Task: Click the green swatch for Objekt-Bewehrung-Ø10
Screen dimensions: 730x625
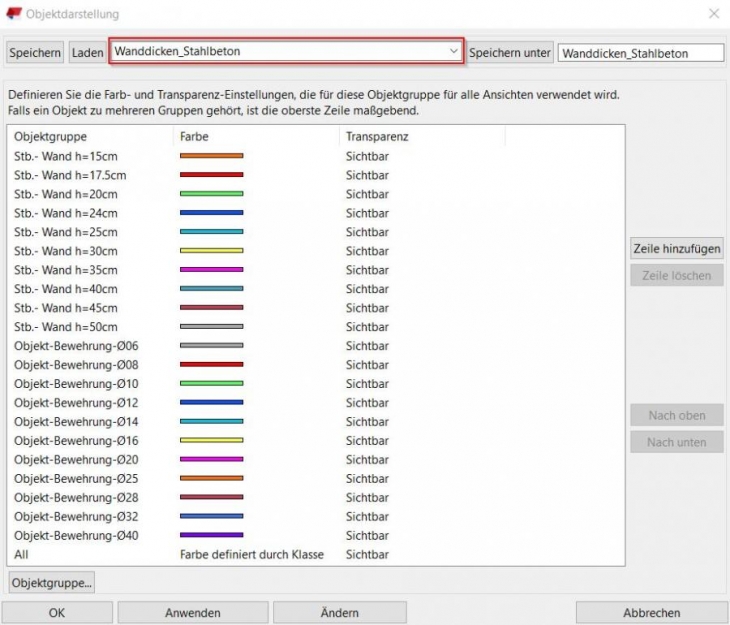Action: point(211,384)
